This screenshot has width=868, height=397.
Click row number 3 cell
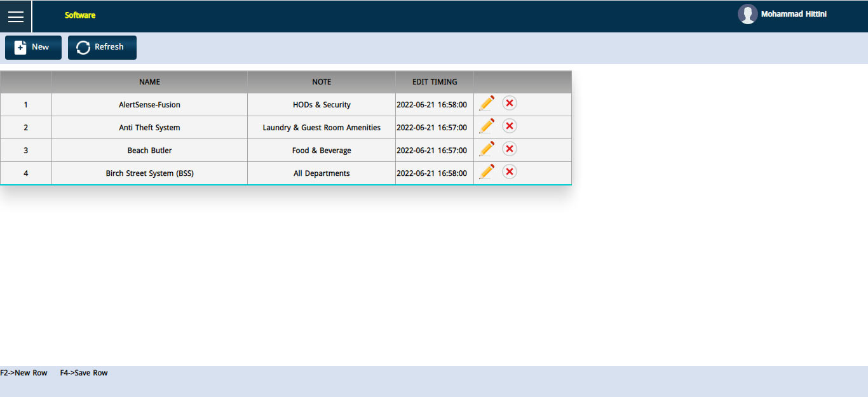coord(26,151)
